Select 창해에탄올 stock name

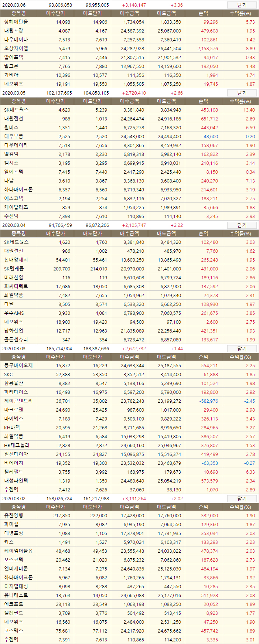coord(16,22)
